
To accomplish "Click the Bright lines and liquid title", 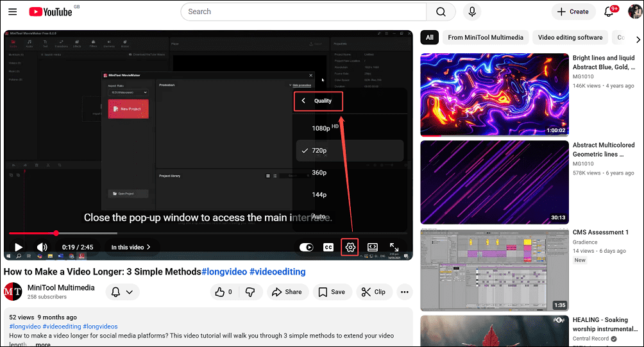I will point(604,62).
